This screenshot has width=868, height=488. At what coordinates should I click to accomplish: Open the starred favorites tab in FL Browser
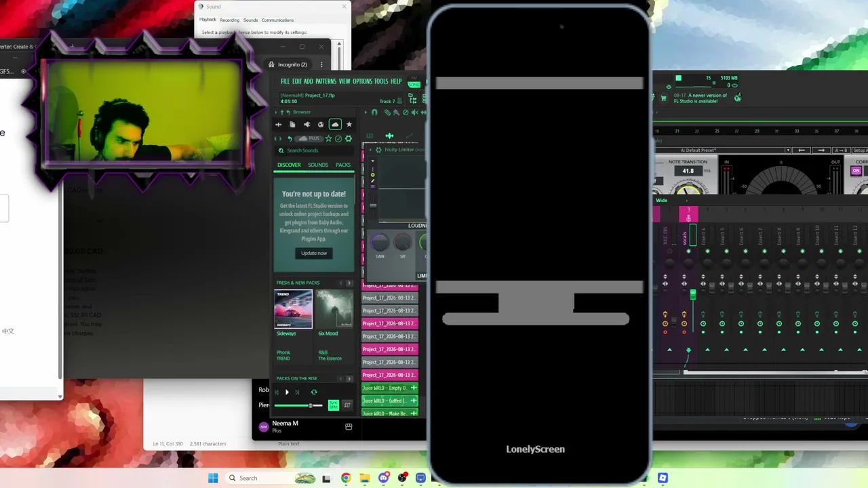pyautogui.click(x=349, y=125)
